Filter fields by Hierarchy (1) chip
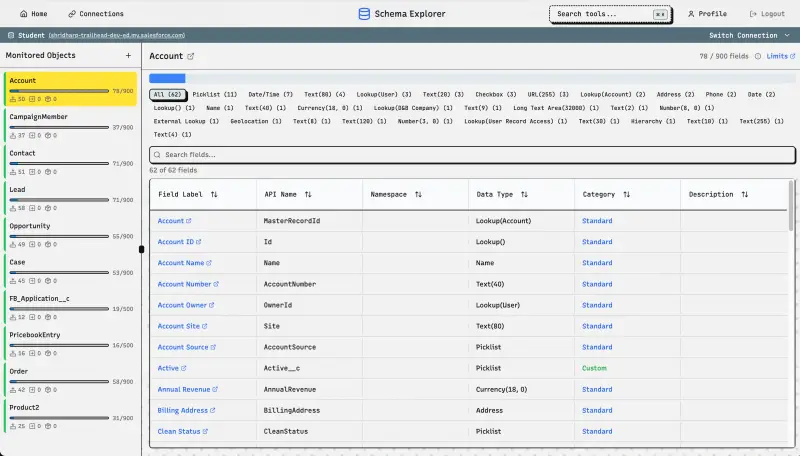Screen dimensions: 800x456 [x=653, y=121]
